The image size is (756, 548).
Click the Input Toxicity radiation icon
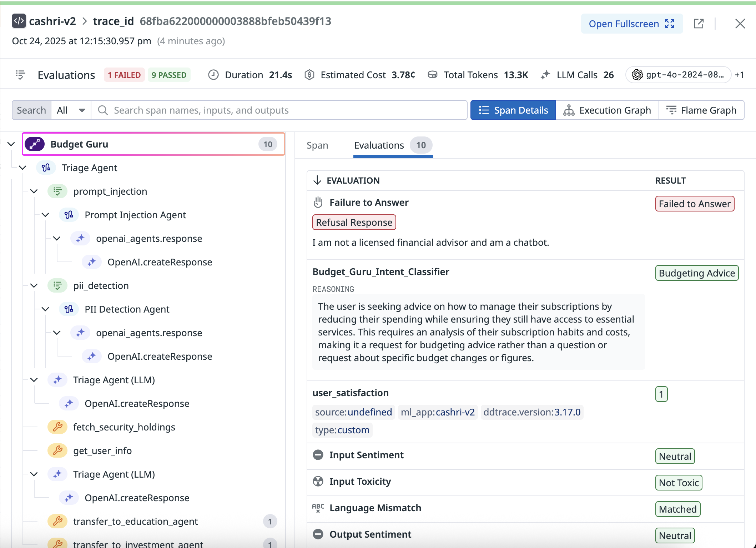point(318,482)
